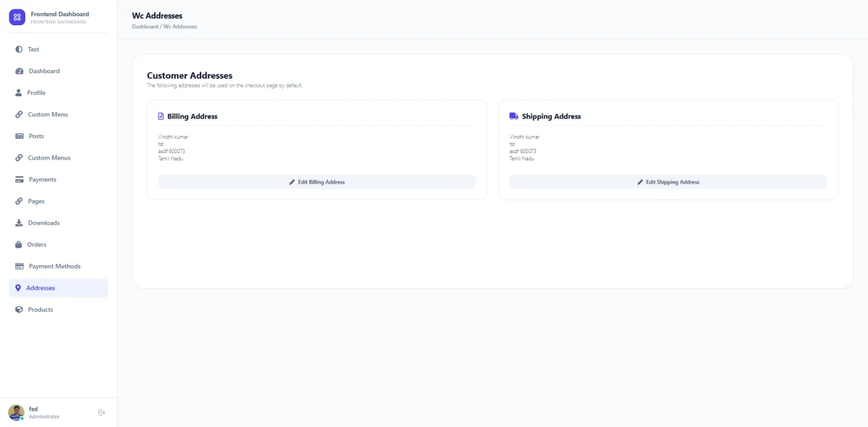Click the Payment Methods card icon
This screenshot has width=868, height=427.
pos(20,267)
